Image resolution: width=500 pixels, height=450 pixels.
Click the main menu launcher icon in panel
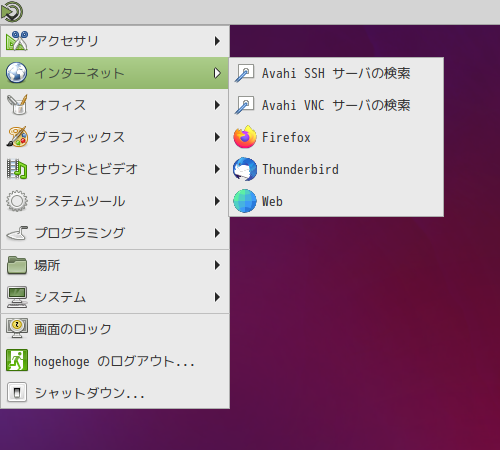coord(12,12)
